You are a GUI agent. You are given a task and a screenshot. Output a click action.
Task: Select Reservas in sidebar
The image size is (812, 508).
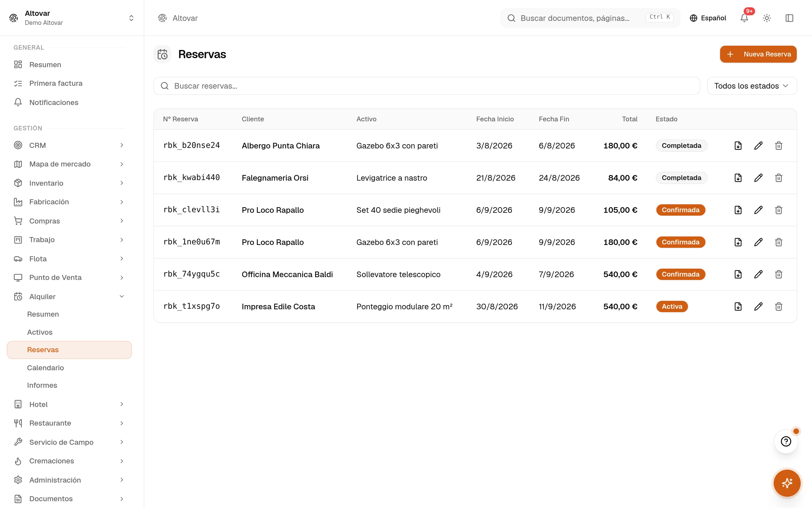pyautogui.click(x=69, y=350)
